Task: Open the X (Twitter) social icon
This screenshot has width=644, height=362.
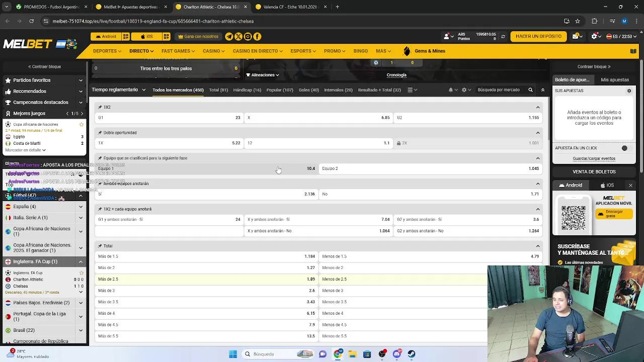Action: coord(238,36)
